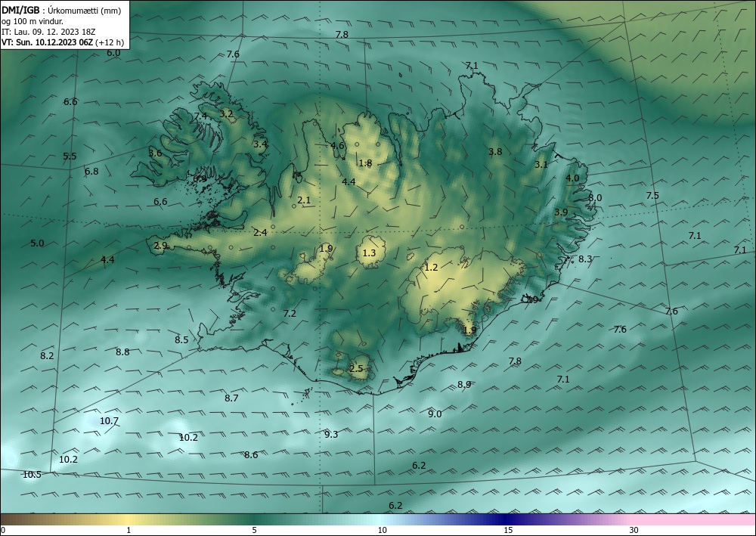Click the 8.8 value west of Reykjanes
The height and width of the screenshot is (536, 756).
point(122,352)
